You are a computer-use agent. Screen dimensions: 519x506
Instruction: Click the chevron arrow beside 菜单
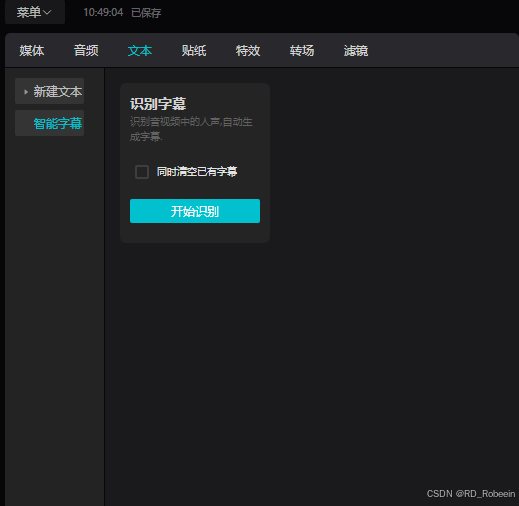47,13
